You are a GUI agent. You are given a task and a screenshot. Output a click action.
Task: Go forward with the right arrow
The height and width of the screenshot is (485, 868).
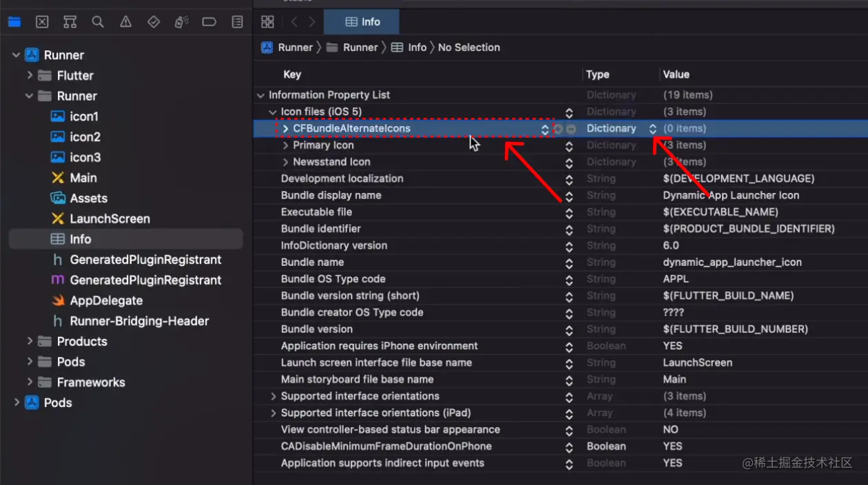[x=312, y=22]
